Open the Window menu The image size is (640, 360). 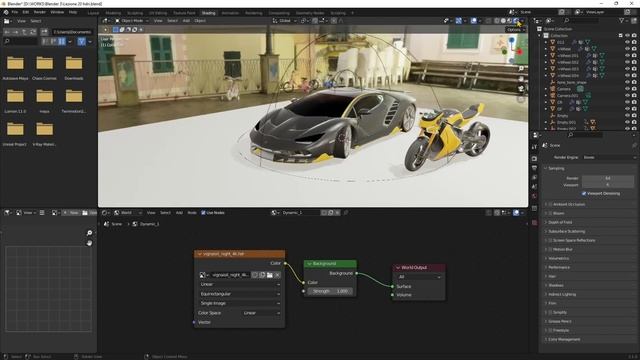[57, 12]
